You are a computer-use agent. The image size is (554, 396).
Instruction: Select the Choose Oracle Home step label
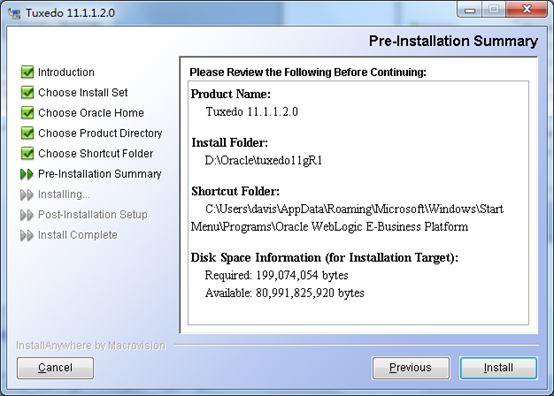click(91, 113)
